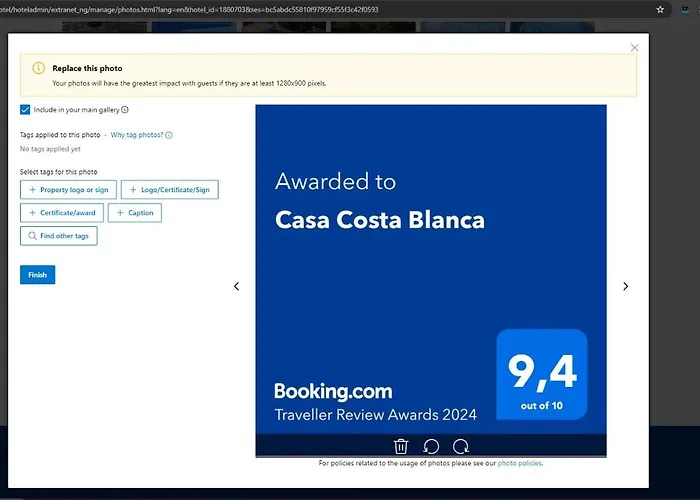
Task: Uncheck Include in your main gallery
Action: (25, 109)
